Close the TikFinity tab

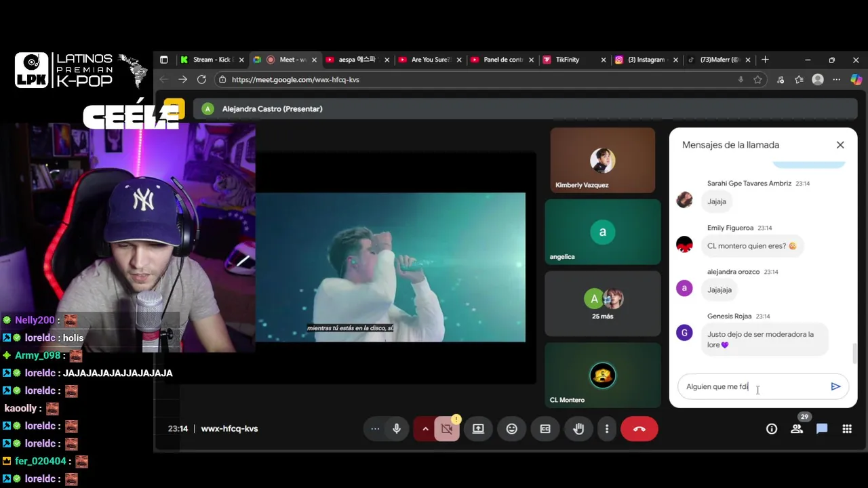point(604,60)
